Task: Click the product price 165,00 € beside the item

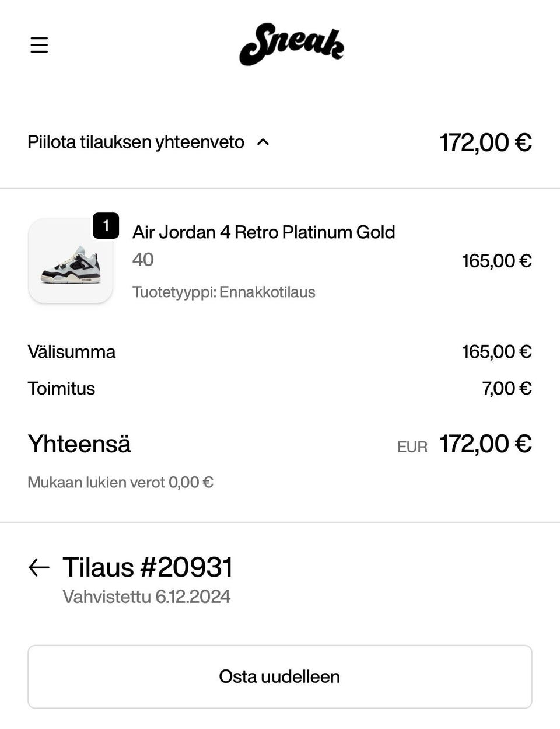Action: pos(496,261)
